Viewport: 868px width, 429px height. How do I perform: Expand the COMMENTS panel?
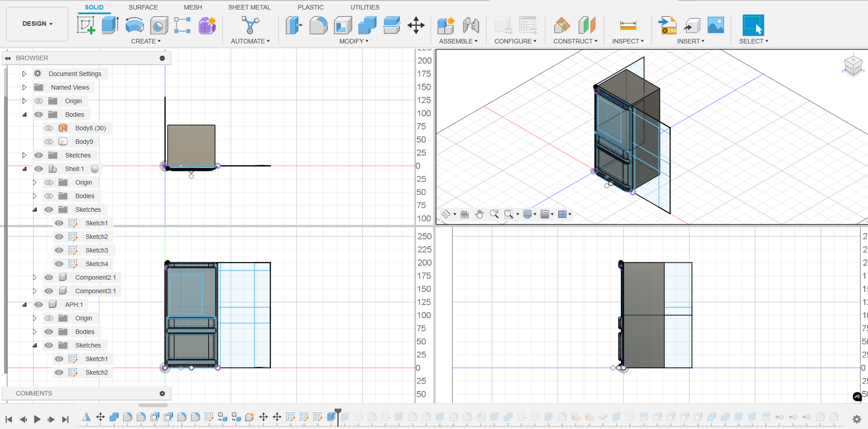click(x=162, y=393)
